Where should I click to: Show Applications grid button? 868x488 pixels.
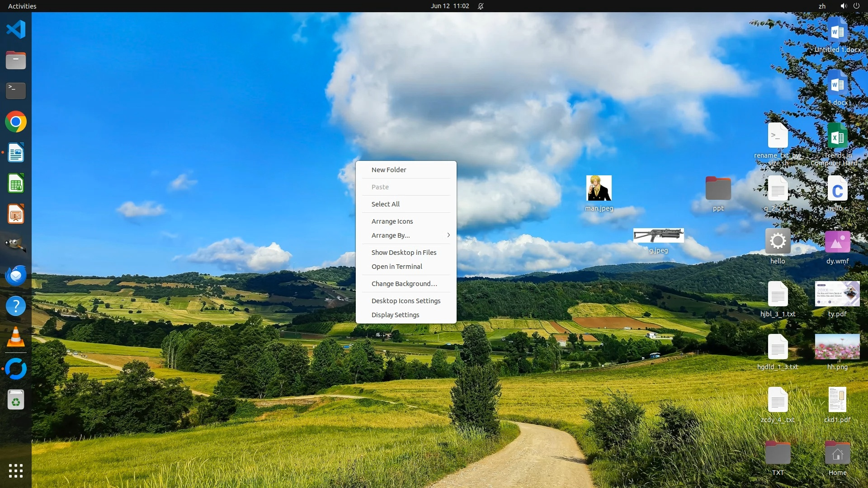16,471
